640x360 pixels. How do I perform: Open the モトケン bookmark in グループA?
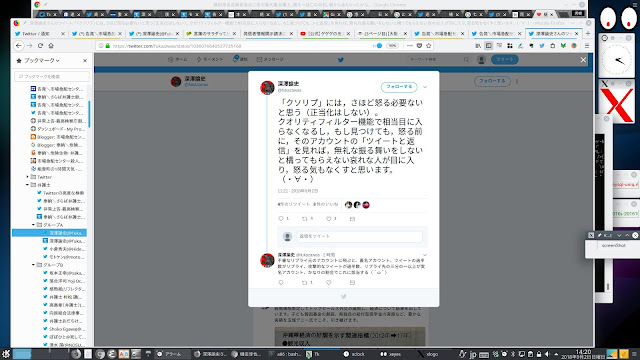point(63,257)
